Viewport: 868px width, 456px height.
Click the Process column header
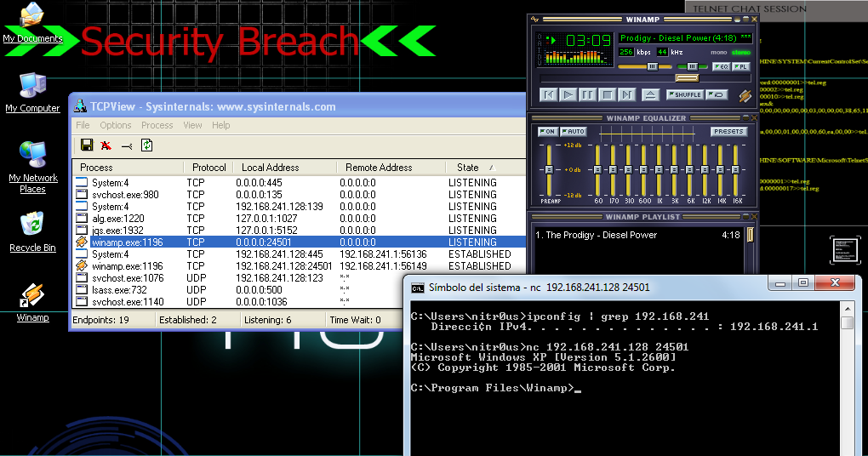pyautogui.click(x=128, y=167)
